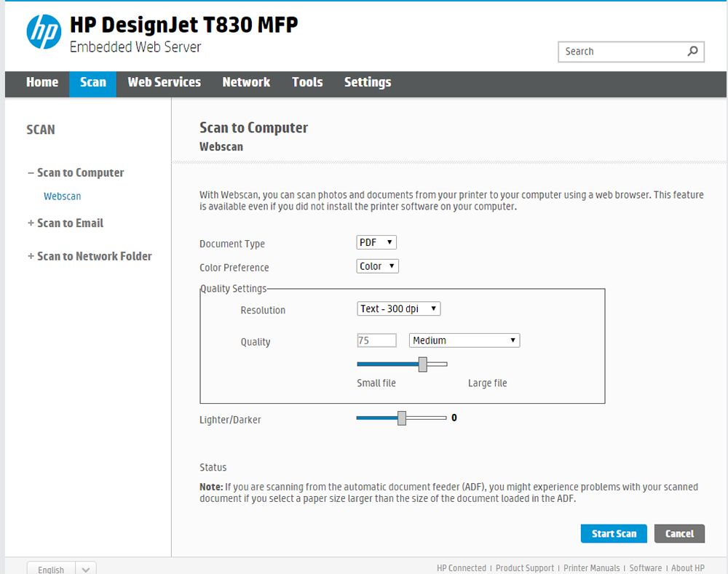The height and width of the screenshot is (574, 728).
Task: Switch to the Network tab
Action: (x=246, y=82)
